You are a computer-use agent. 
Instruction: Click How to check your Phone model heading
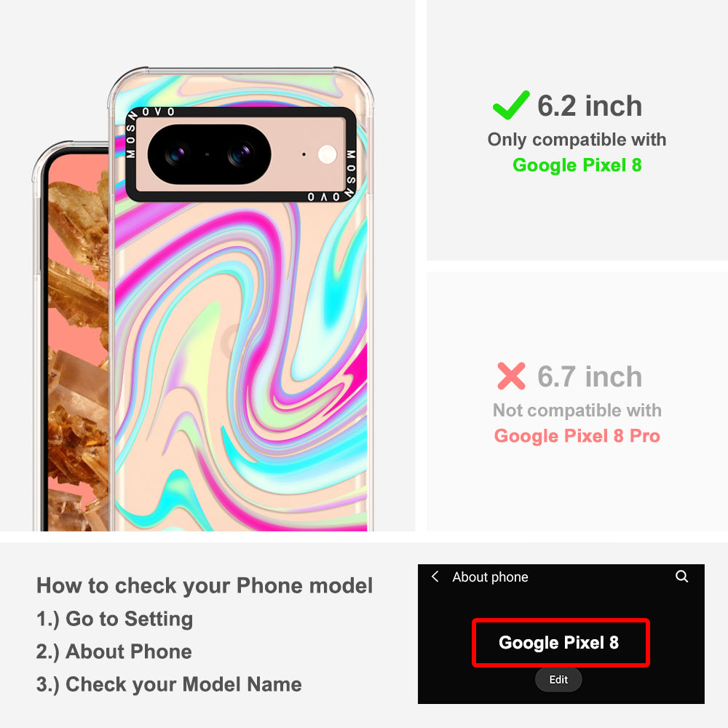[x=205, y=586]
